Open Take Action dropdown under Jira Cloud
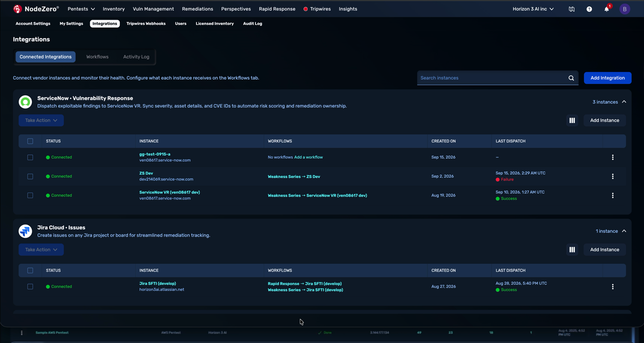 click(x=41, y=250)
